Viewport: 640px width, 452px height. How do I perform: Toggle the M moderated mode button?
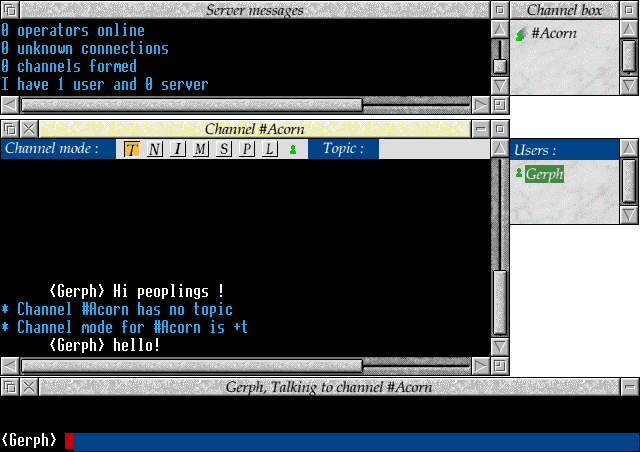(200, 149)
